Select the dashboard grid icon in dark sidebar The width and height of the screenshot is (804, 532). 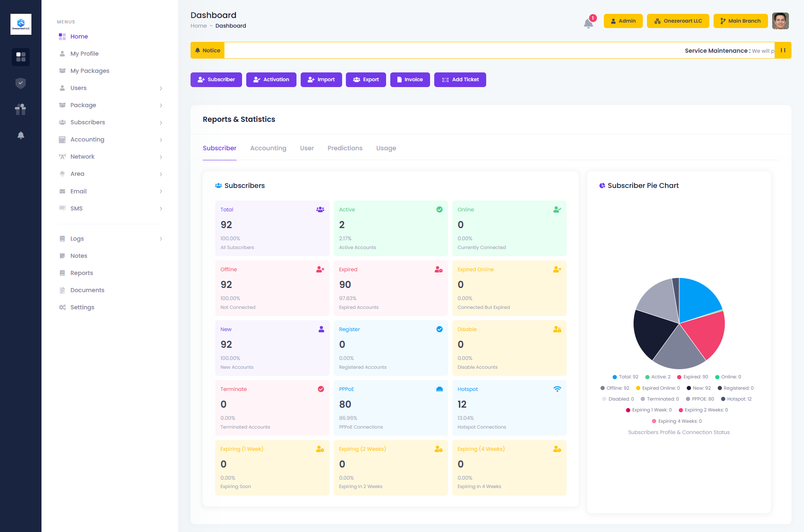[x=21, y=57]
